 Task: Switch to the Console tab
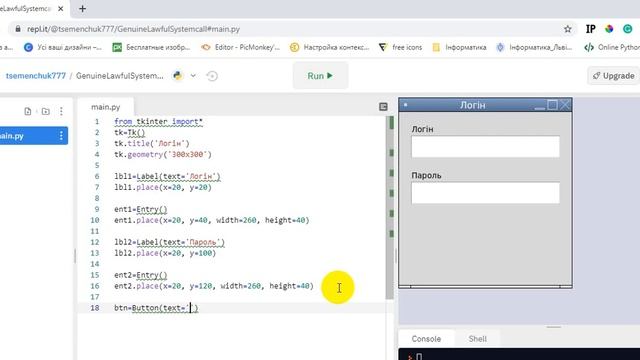(426, 339)
